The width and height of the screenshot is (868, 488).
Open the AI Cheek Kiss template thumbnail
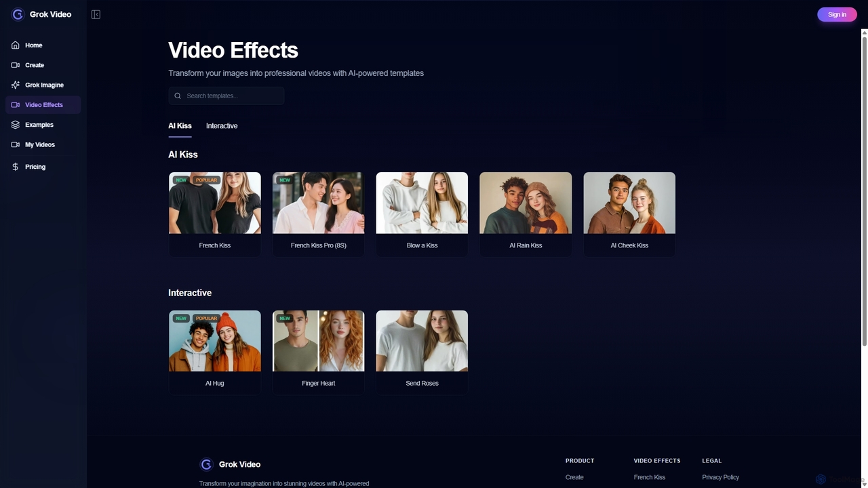[629, 203]
